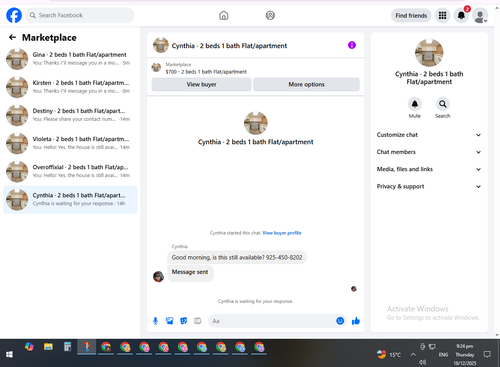Open the notifications bell

461,15
